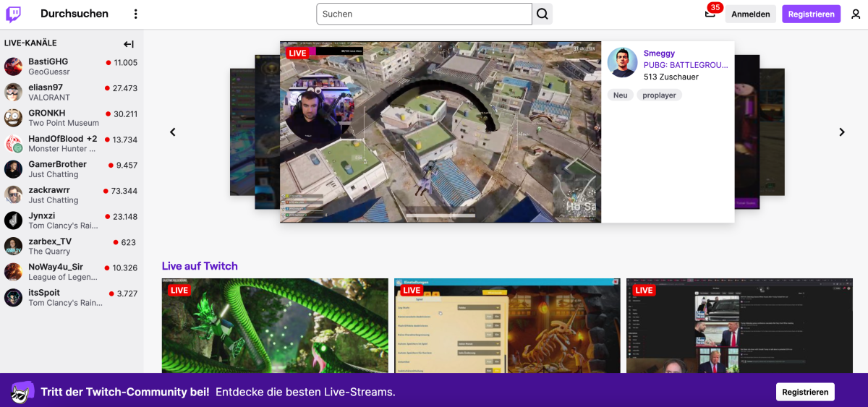
Task: Collapse the Live-Kanäle sidebar
Action: pyautogui.click(x=129, y=44)
